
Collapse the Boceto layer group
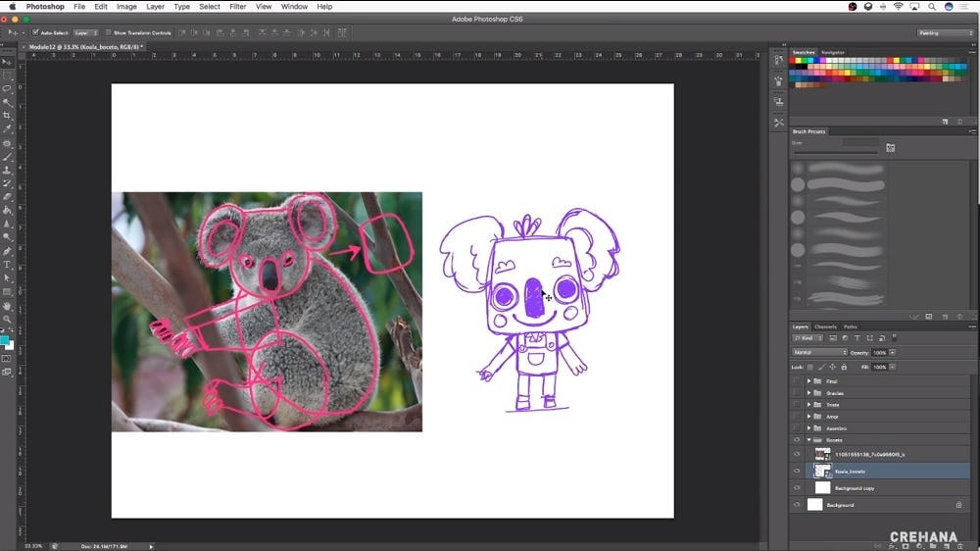pyautogui.click(x=808, y=440)
